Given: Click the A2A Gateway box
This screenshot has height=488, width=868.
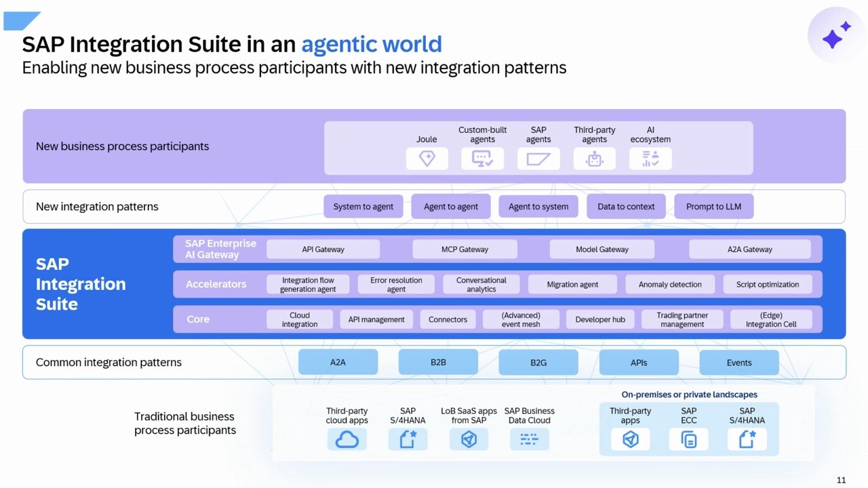Looking at the screenshot, I should coord(749,249).
